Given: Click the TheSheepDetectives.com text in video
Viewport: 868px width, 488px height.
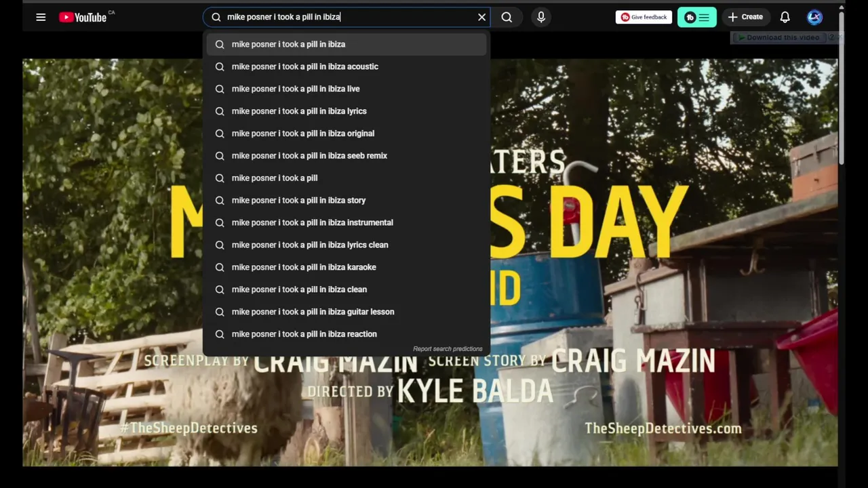Looking at the screenshot, I should click(663, 428).
